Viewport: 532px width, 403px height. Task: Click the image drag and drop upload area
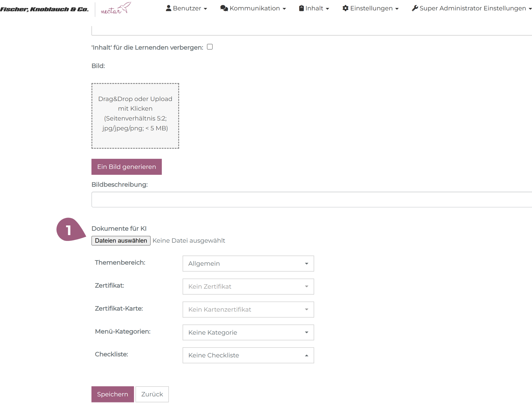point(135,116)
